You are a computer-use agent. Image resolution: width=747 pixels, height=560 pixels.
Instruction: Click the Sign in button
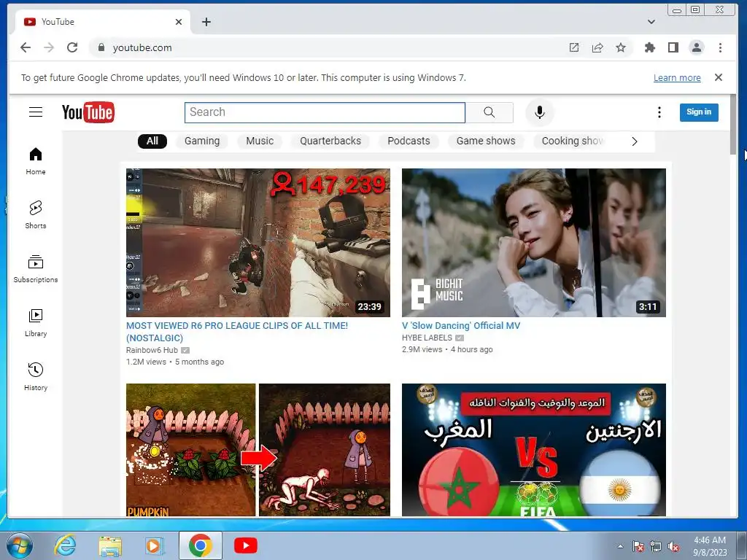tap(699, 112)
